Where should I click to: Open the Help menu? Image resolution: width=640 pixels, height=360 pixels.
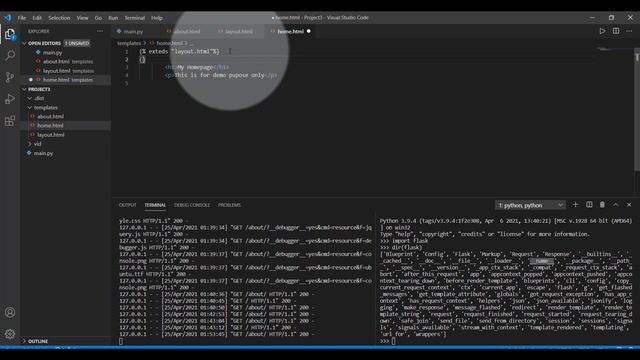(x=157, y=18)
